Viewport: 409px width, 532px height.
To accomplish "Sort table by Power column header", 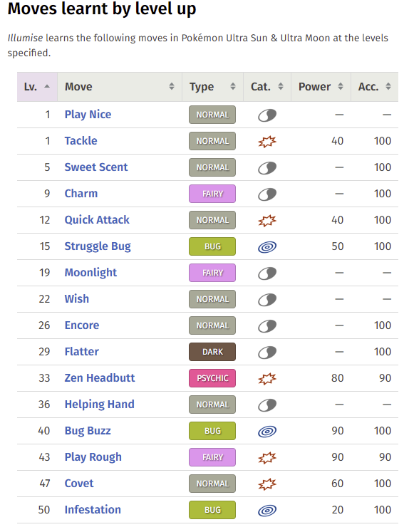I will click(321, 87).
